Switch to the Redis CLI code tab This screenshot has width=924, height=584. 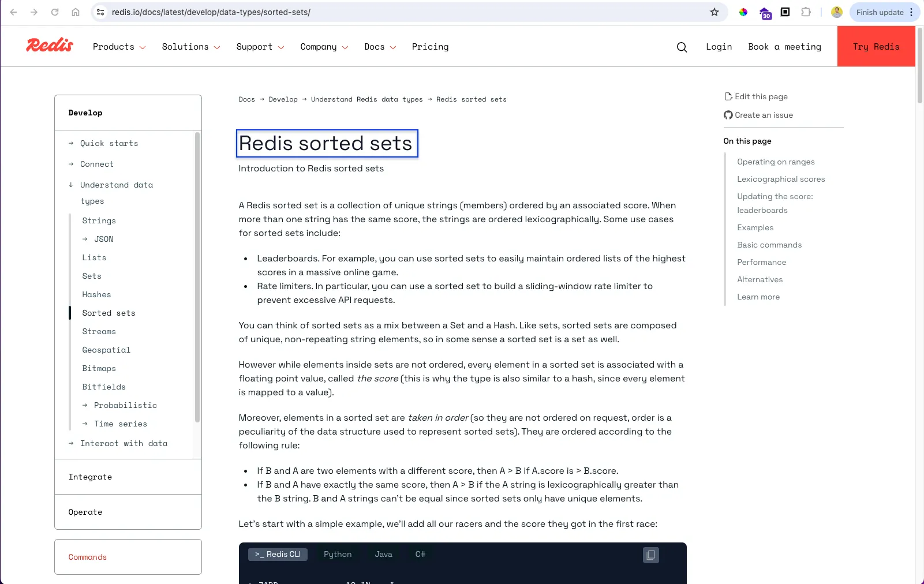click(x=278, y=555)
